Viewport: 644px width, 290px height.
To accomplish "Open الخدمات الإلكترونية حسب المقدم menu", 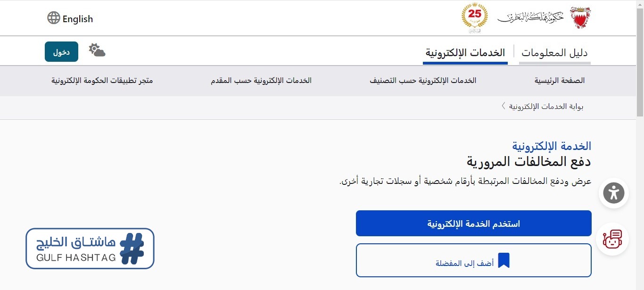I will [261, 81].
